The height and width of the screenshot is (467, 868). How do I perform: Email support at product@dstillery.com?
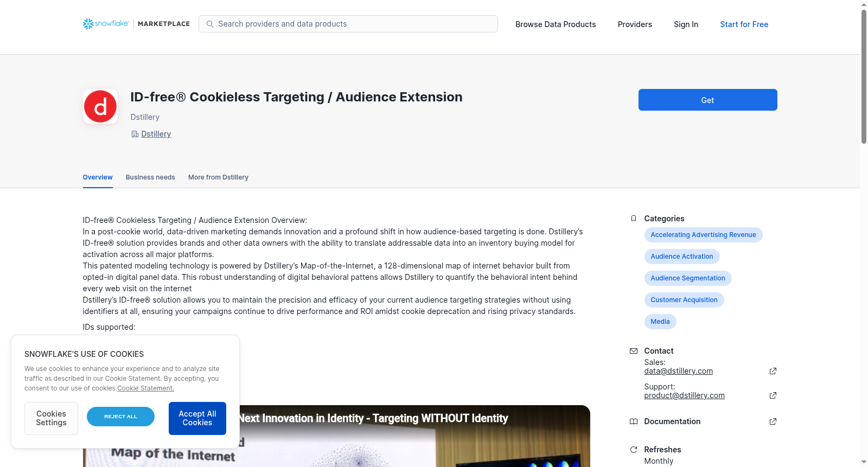click(684, 395)
